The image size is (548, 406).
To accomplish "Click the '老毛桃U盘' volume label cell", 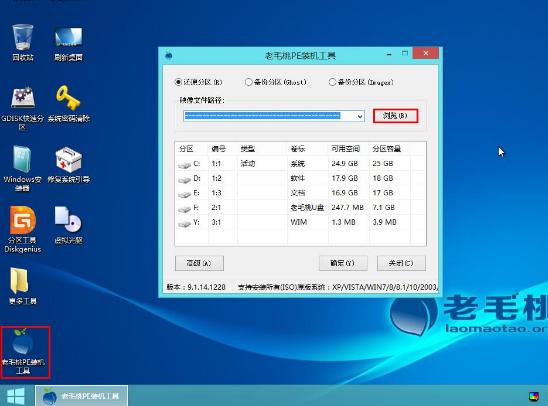I will 307,208.
